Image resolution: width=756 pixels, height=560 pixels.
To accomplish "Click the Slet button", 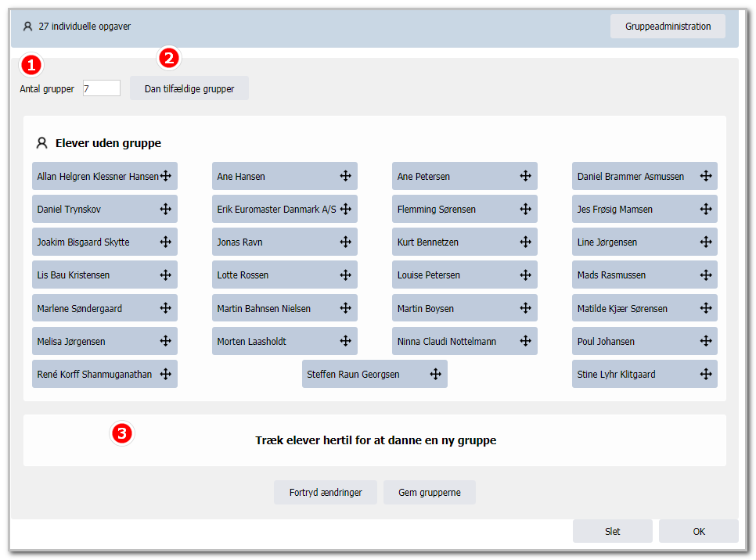I will (x=612, y=531).
